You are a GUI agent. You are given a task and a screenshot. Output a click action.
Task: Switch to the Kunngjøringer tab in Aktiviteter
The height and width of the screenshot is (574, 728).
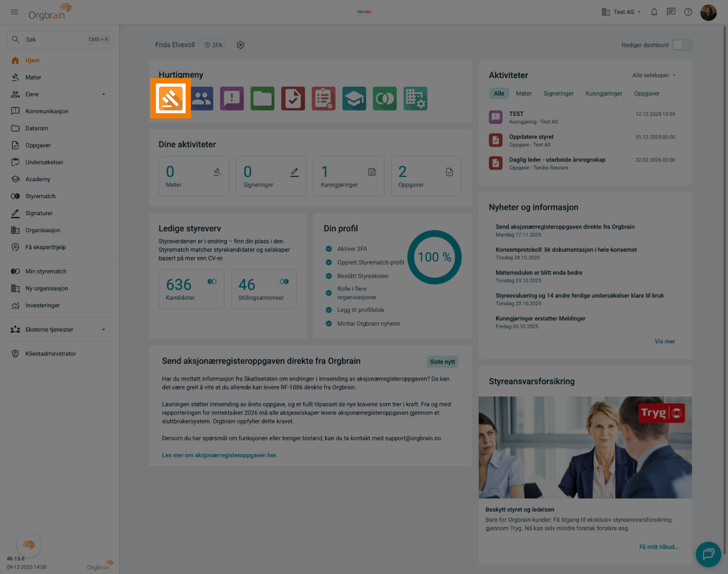click(x=604, y=94)
